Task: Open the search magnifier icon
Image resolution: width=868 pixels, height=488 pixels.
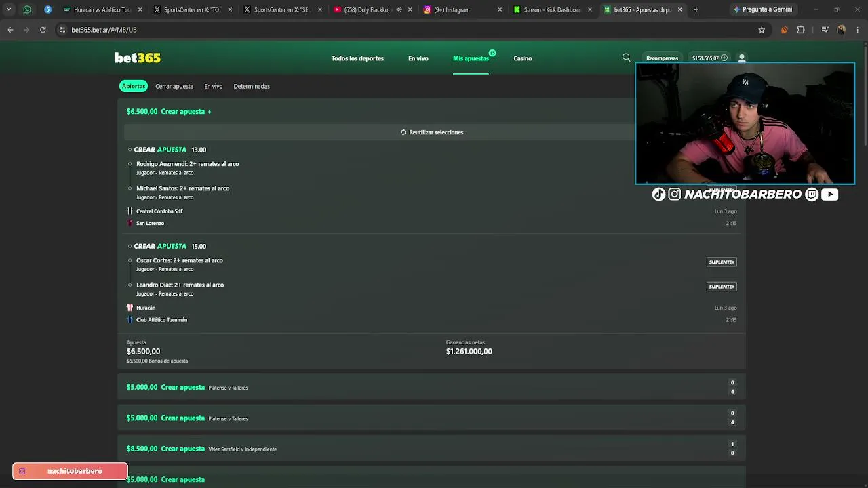Action: pyautogui.click(x=627, y=58)
